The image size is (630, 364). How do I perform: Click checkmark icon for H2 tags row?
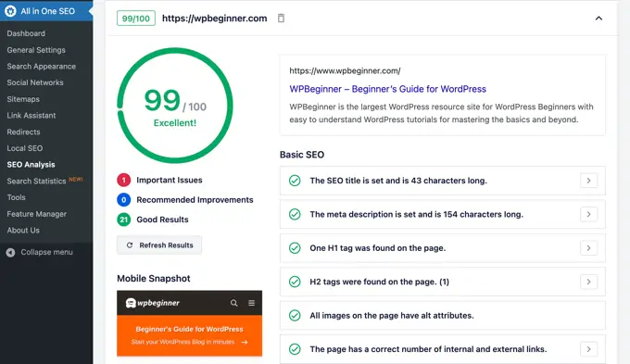[295, 282]
